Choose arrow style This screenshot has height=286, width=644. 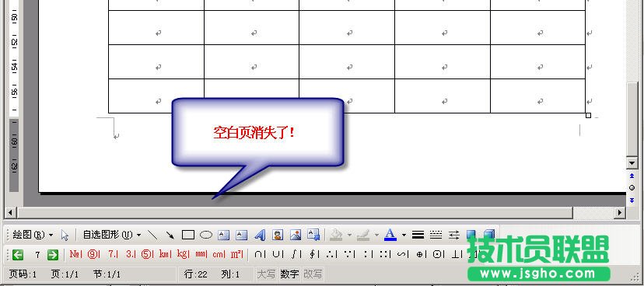click(454, 235)
